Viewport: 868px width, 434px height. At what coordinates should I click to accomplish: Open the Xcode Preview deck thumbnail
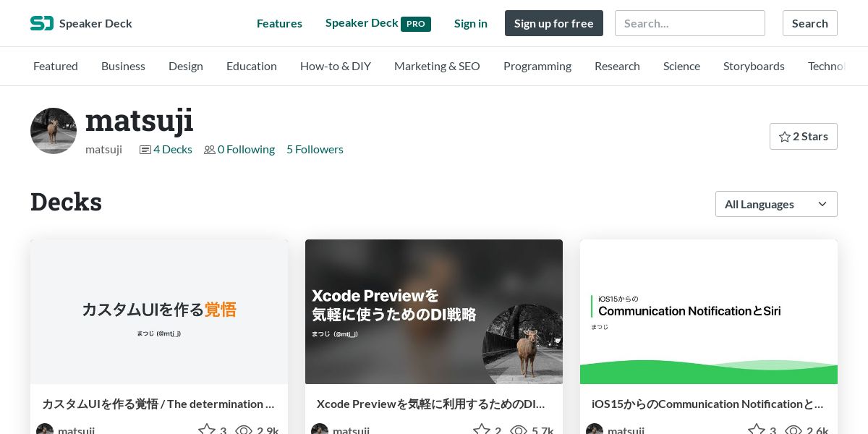(x=434, y=312)
